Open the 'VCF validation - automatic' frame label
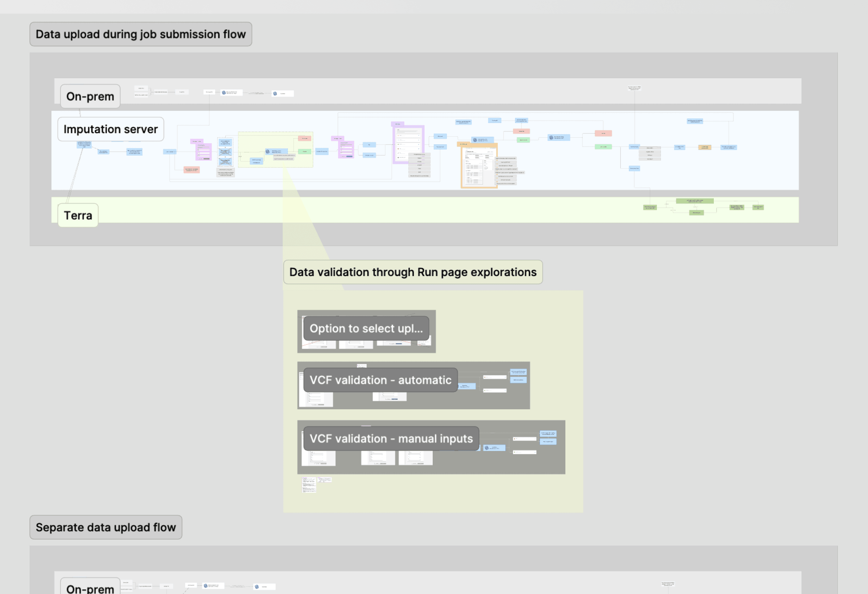Viewport: 868px width, 594px height. pos(380,380)
